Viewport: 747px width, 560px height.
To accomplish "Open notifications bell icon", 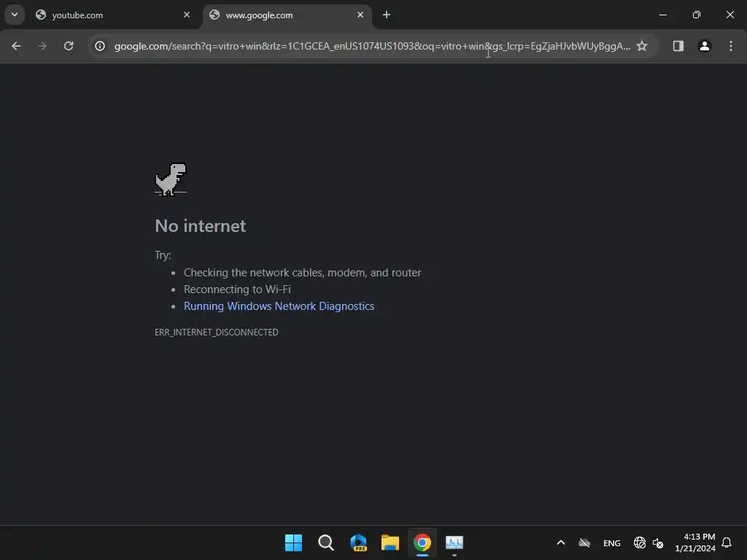I will point(727,542).
